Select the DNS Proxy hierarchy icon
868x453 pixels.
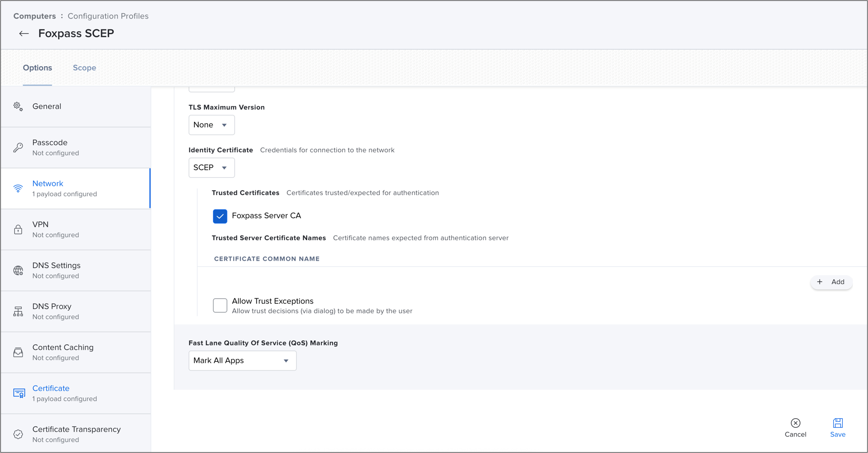coord(18,312)
